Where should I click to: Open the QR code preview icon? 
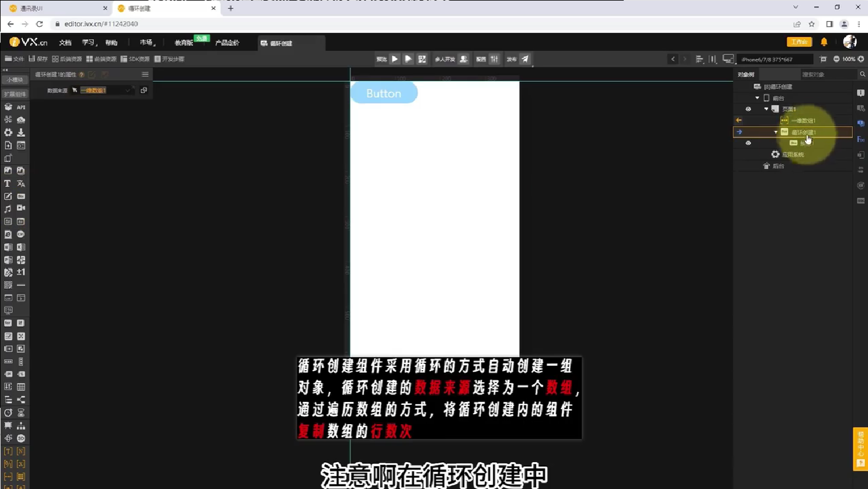pyautogui.click(x=422, y=59)
